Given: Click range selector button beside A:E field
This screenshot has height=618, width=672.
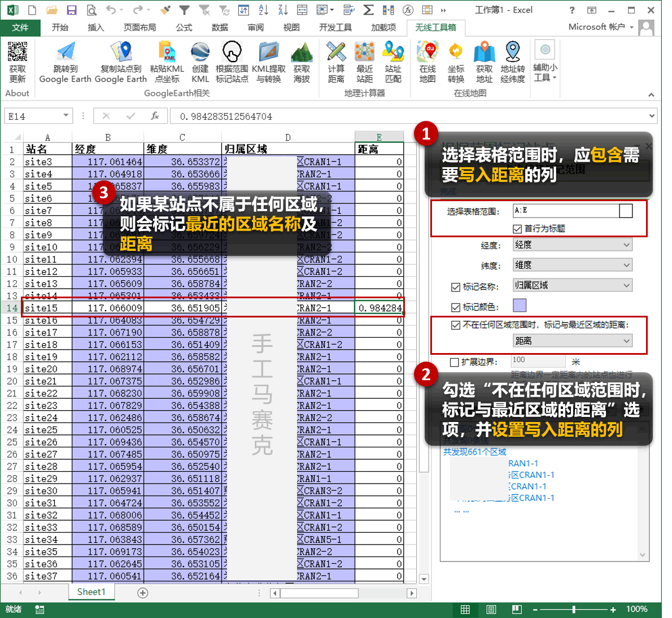Looking at the screenshot, I should (x=626, y=211).
